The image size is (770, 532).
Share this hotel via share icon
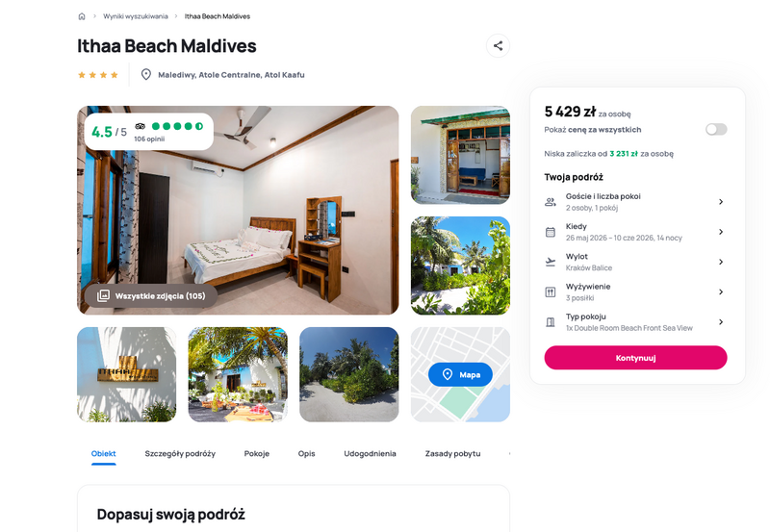[498, 45]
